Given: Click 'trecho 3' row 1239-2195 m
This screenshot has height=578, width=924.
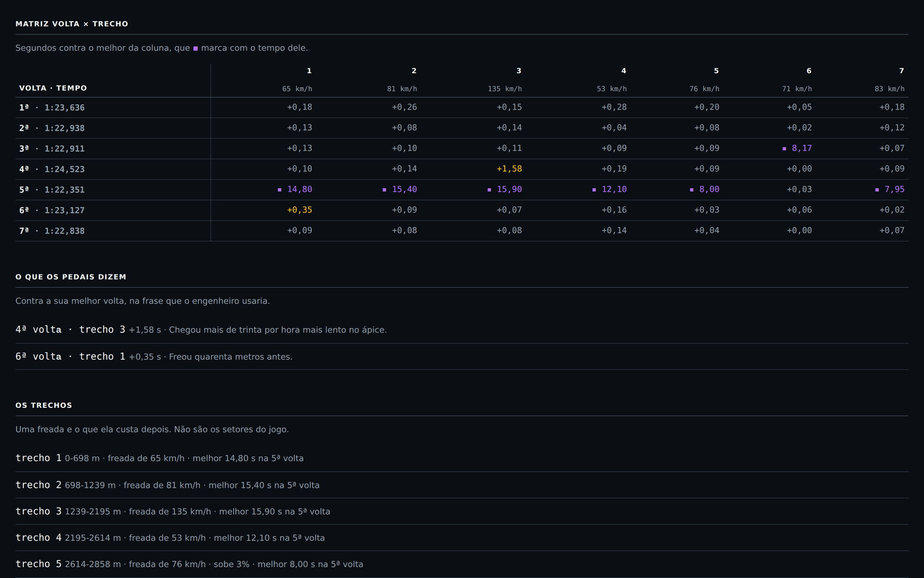Looking at the screenshot, I should tap(462, 511).
